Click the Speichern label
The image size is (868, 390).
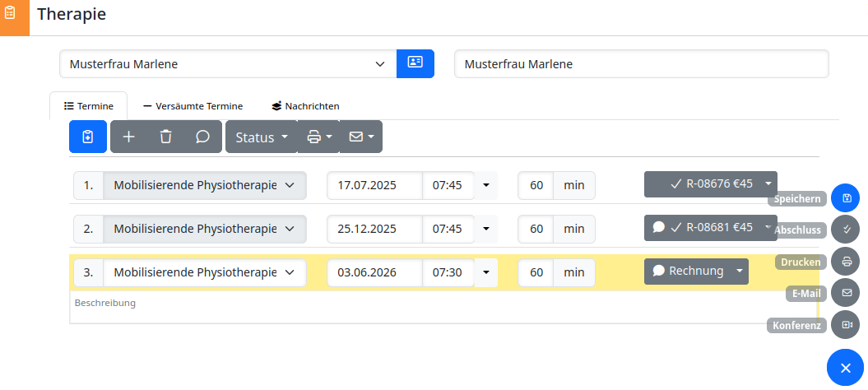(x=797, y=199)
